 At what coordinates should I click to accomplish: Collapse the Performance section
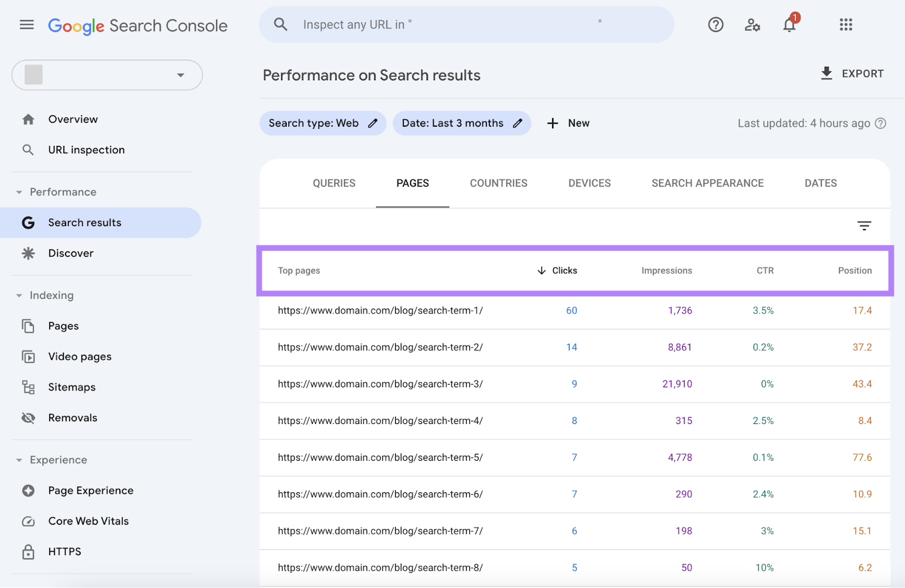(19, 192)
